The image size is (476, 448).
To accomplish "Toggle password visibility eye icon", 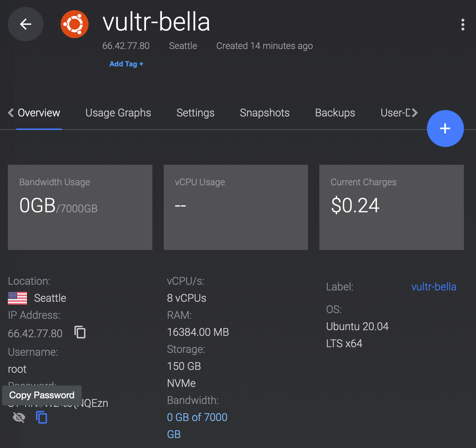I will pyautogui.click(x=19, y=417).
